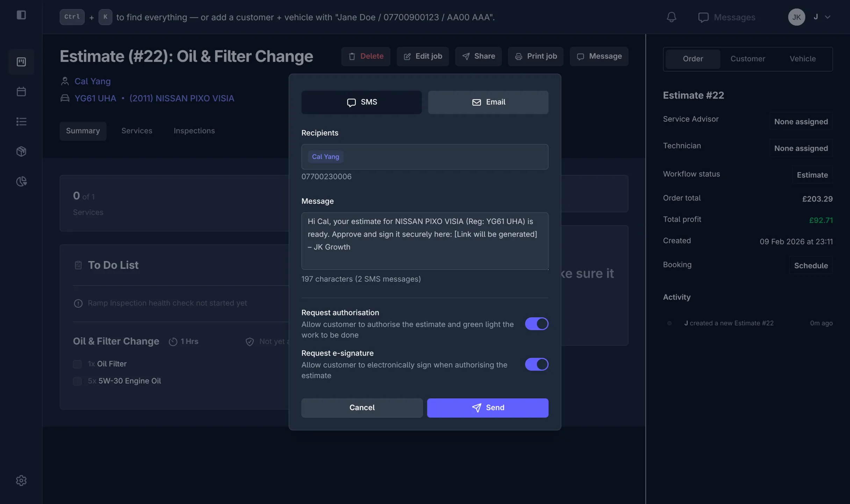Open Settings via the gear icon
The image size is (850, 504).
(x=21, y=480)
